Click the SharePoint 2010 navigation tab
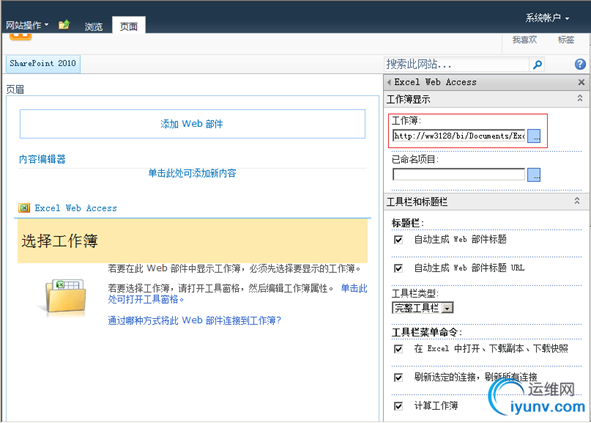Screen dimensions: 591x423 (43, 63)
